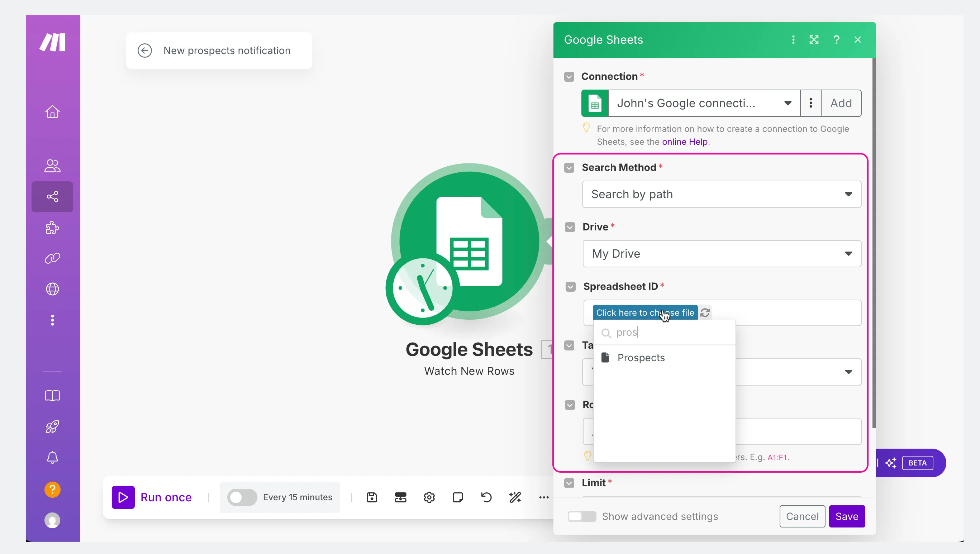The width and height of the screenshot is (980, 554).
Task: Toggle Drive field map checkbox
Action: pyautogui.click(x=570, y=227)
